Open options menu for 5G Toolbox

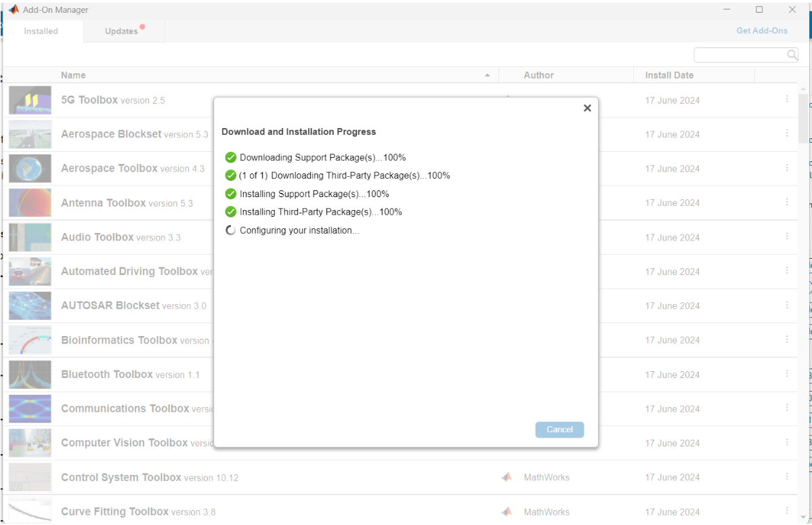click(x=787, y=99)
